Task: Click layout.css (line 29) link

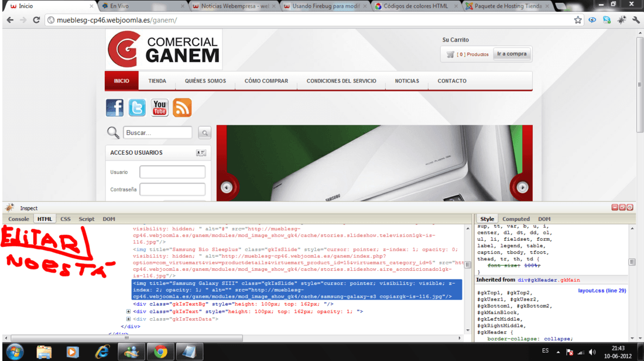Action: [x=602, y=291]
